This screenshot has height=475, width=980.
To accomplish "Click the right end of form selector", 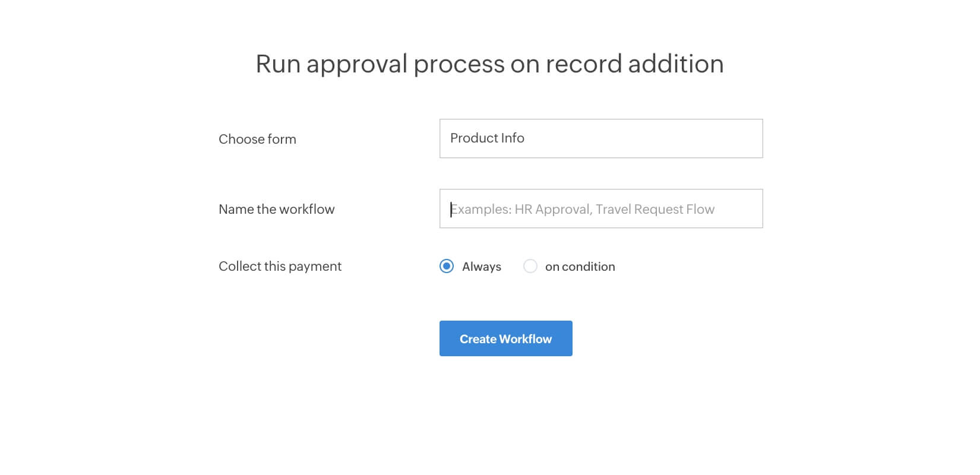I will point(748,138).
